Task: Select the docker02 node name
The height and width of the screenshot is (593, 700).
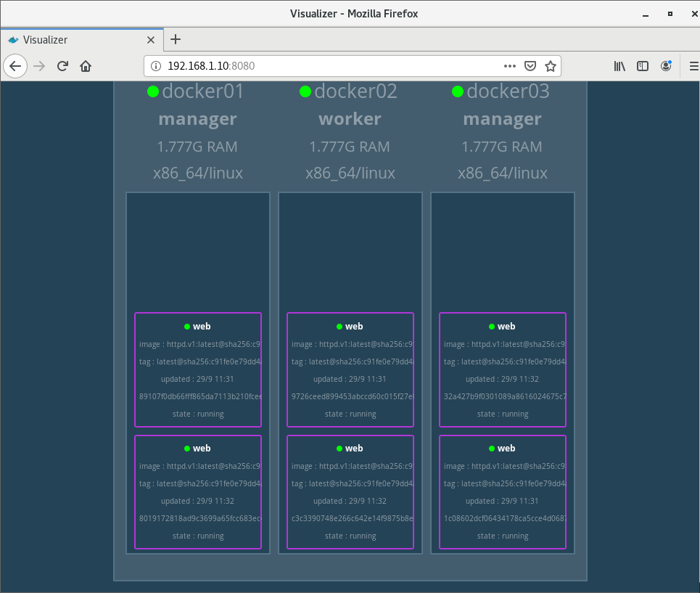Action: [355, 91]
